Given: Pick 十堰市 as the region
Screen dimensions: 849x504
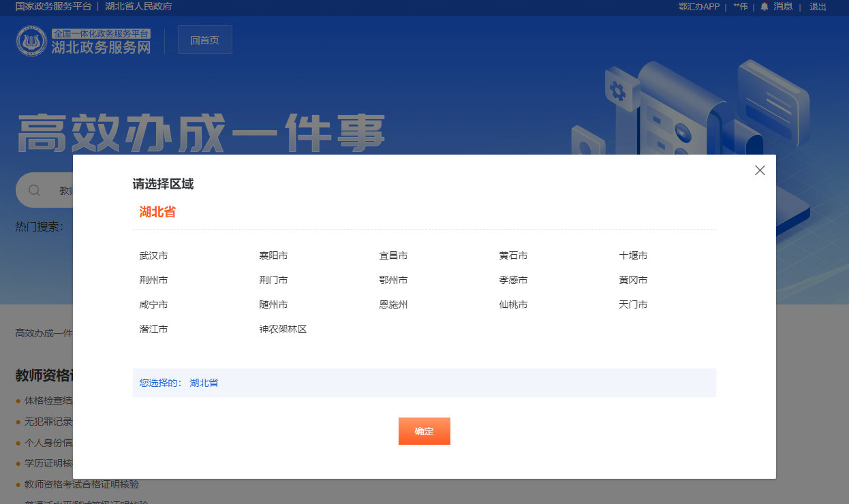Looking at the screenshot, I should pyautogui.click(x=633, y=255).
